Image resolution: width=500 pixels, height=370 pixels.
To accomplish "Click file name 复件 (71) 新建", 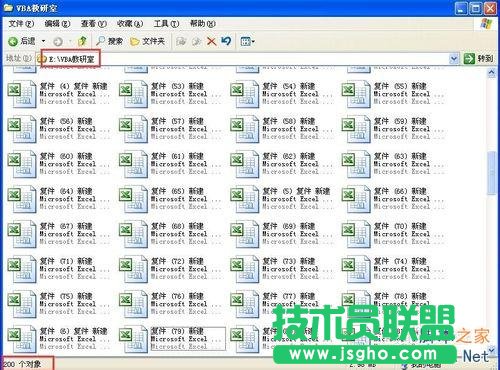I will [66, 261].
